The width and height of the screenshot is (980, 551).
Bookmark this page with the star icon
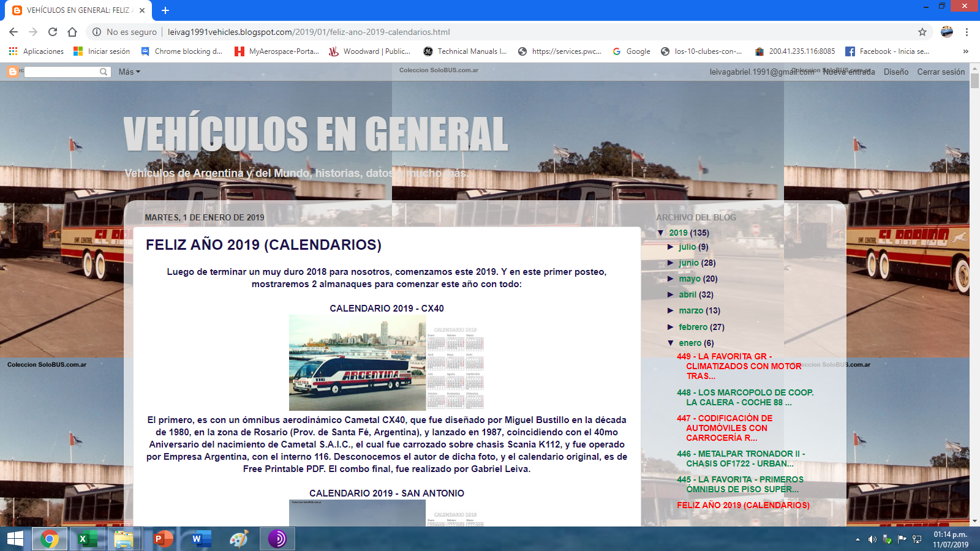[922, 32]
